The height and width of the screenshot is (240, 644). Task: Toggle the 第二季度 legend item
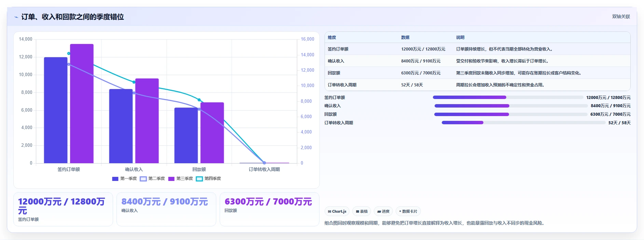(152, 179)
